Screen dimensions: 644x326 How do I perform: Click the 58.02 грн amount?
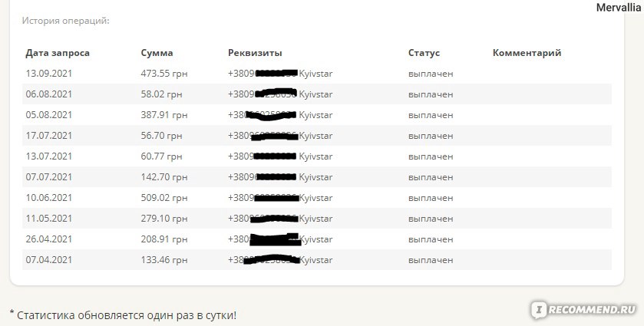pyautogui.click(x=161, y=94)
